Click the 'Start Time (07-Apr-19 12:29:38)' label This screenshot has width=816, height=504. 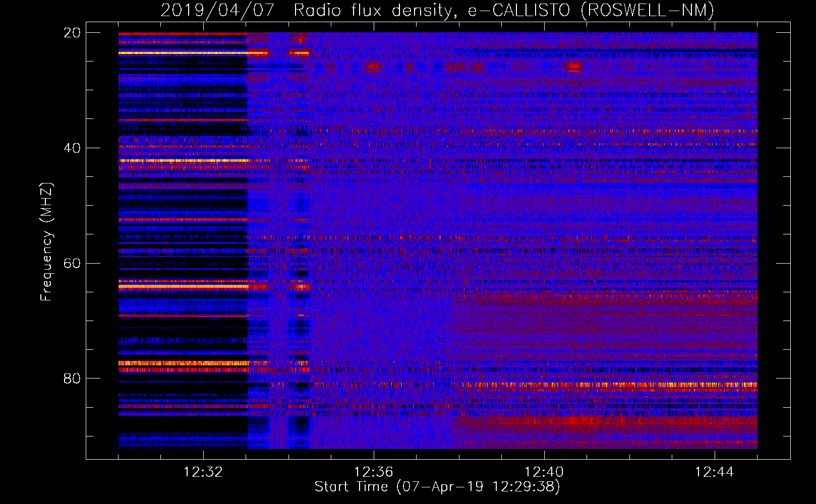click(437, 487)
